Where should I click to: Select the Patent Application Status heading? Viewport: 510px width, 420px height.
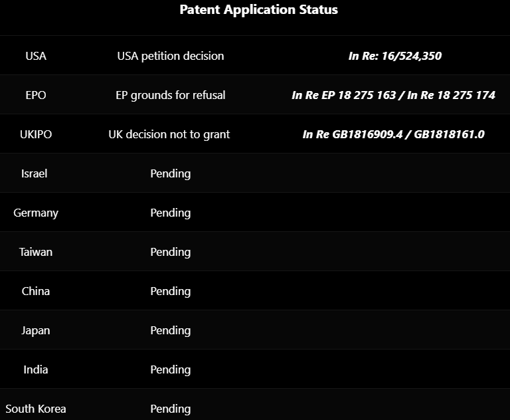pos(258,9)
